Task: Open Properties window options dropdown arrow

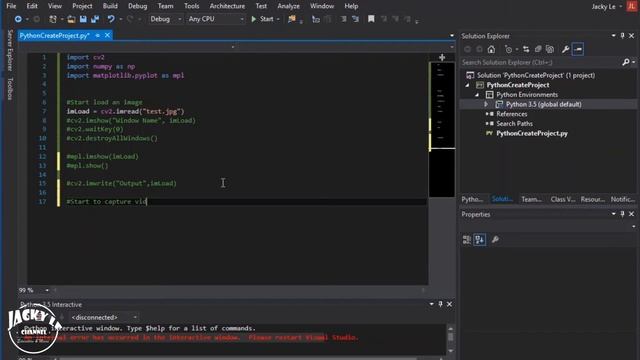Action: [x=613, y=214]
